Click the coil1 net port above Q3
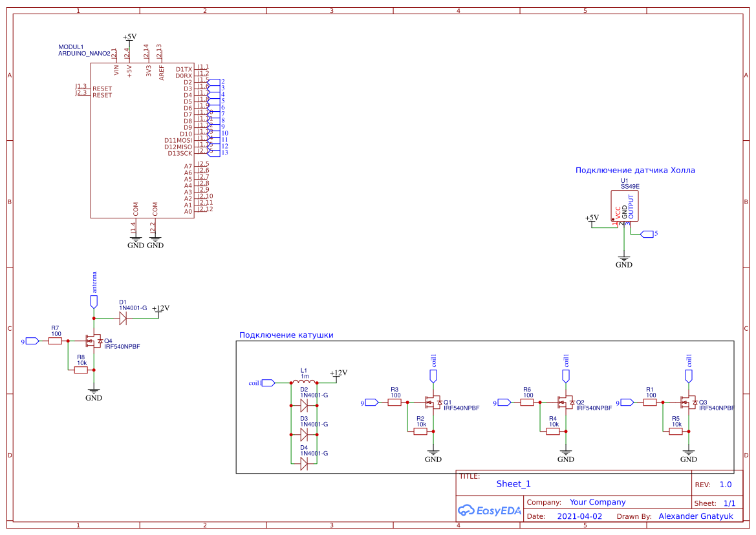The width and height of the screenshot is (756, 535). (x=689, y=376)
